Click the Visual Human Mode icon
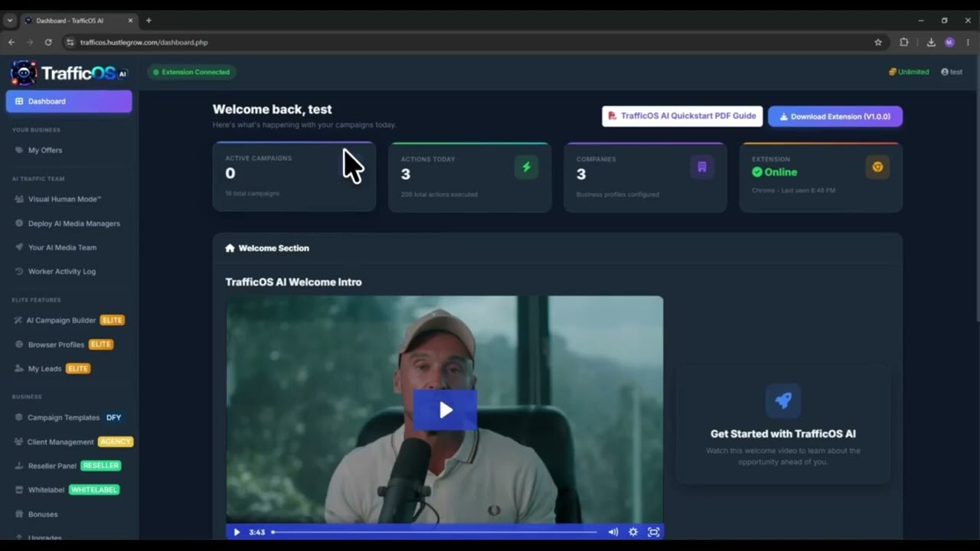This screenshot has width=980, height=551. click(19, 199)
